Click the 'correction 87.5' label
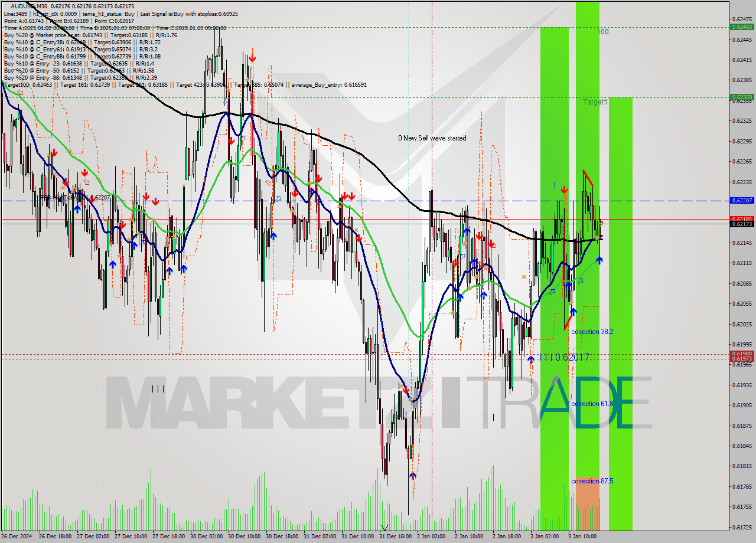The image size is (756, 543). pyautogui.click(x=592, y=481)
